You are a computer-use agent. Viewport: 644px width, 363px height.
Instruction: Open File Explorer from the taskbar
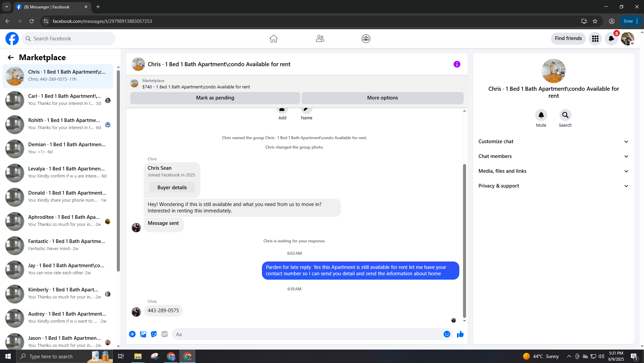(x=138, y=356)
